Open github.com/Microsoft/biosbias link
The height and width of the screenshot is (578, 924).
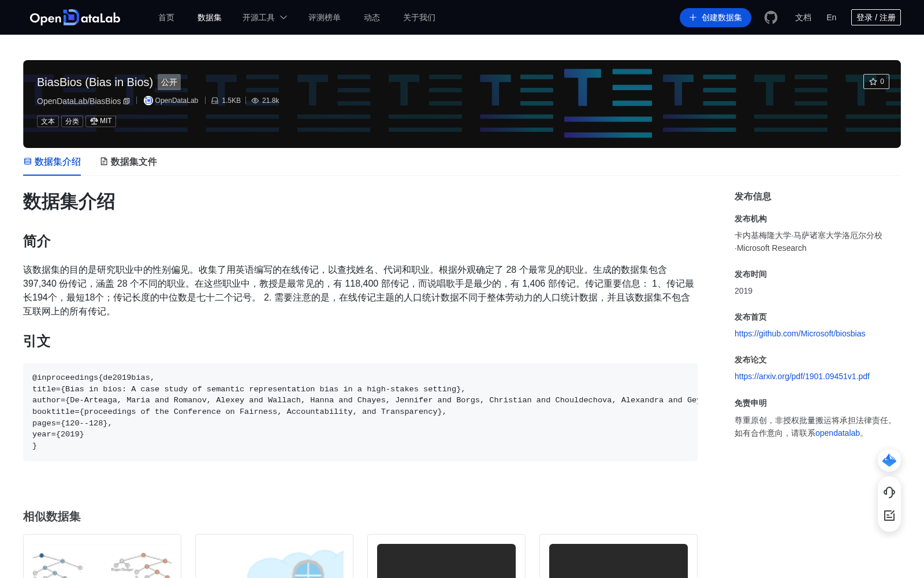coord(800,334)
